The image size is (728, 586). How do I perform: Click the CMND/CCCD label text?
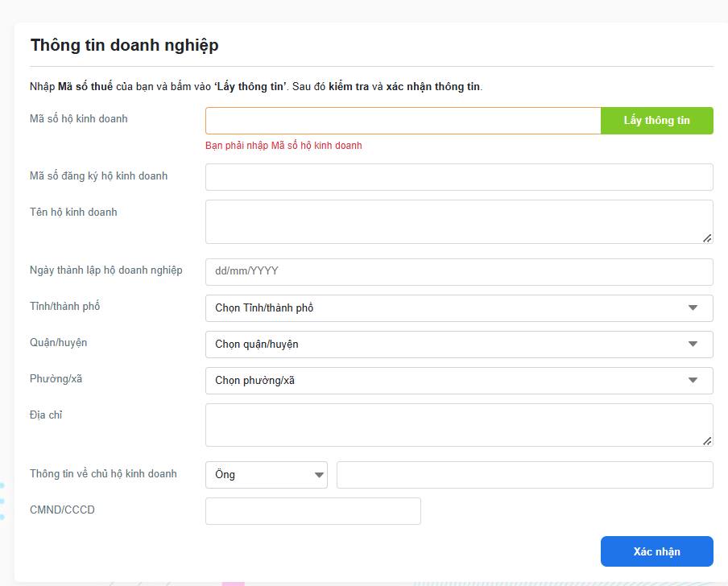point(62,510)
